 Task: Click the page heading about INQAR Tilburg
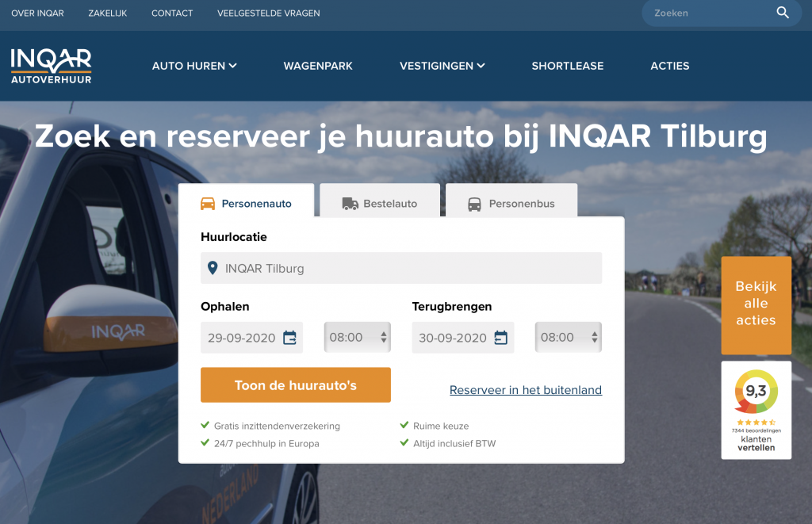400,136
